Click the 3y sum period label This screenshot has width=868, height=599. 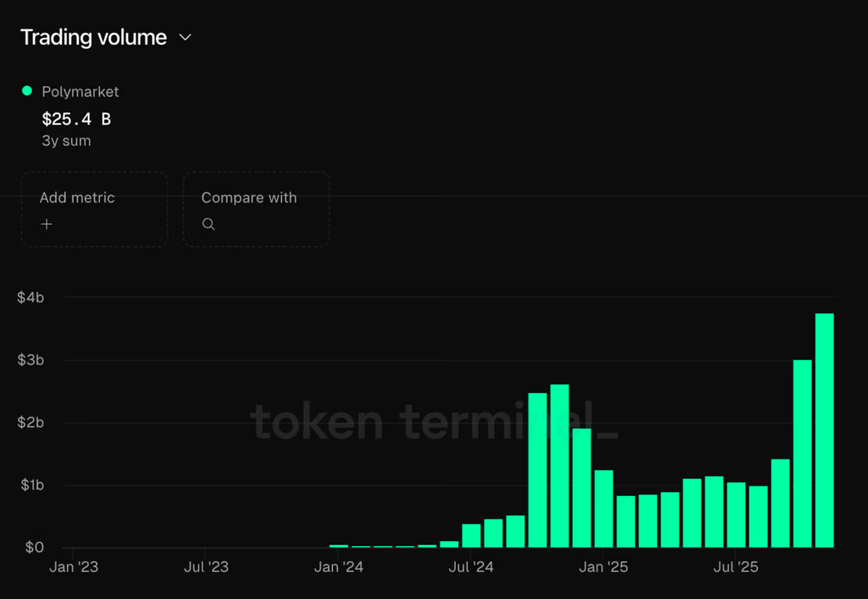66,141
